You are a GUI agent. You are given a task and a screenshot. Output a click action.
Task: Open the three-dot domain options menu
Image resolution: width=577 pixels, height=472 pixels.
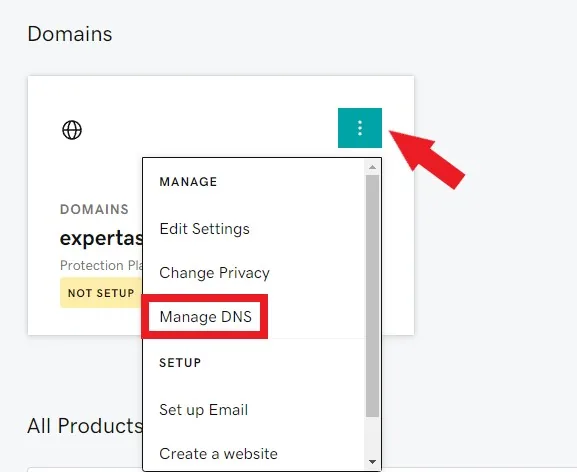coord(360,128)
